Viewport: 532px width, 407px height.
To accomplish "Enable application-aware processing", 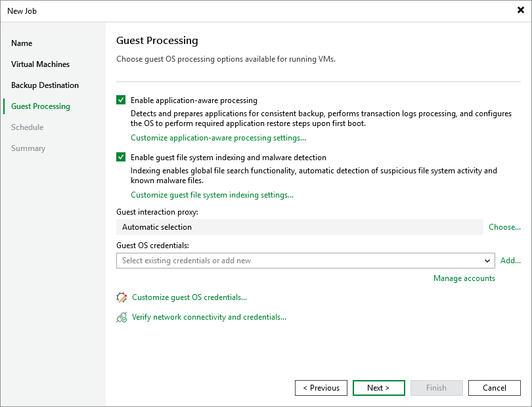I will (x=121, y=100).
